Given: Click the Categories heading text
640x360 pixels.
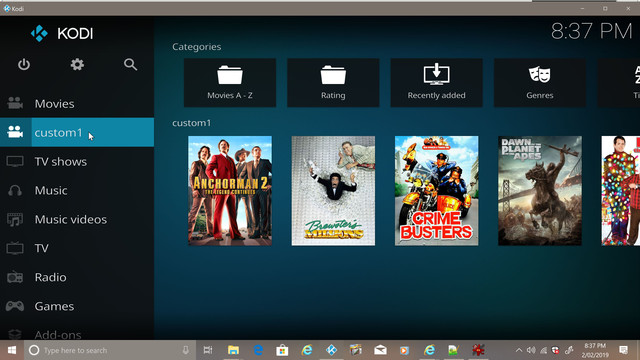Looking at the screenshot, I should tap(196, 47).
